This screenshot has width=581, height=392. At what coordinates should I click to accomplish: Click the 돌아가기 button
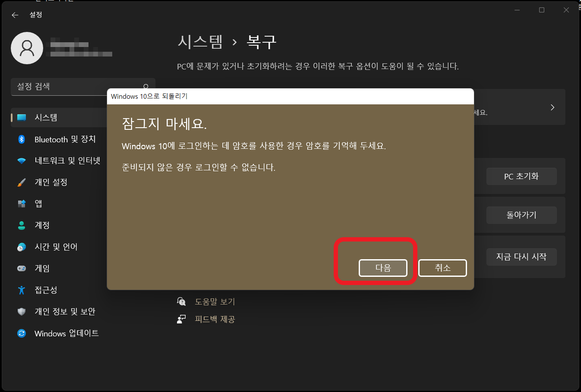[x=521, y=215]
